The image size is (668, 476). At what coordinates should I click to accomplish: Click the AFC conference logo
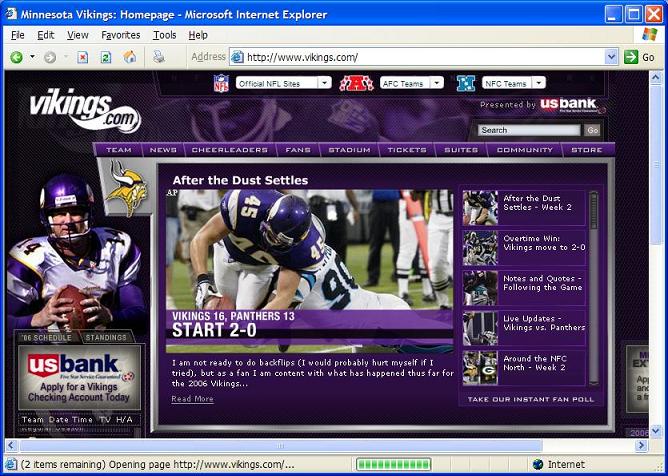tap(356, 83)
